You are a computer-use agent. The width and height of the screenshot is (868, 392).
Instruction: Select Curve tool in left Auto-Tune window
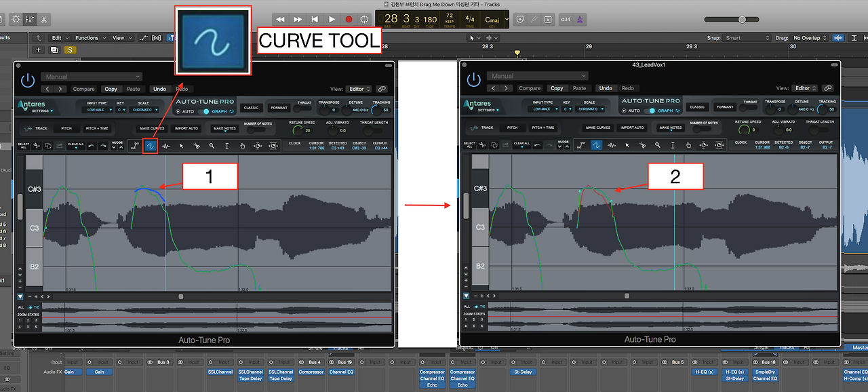150,145
